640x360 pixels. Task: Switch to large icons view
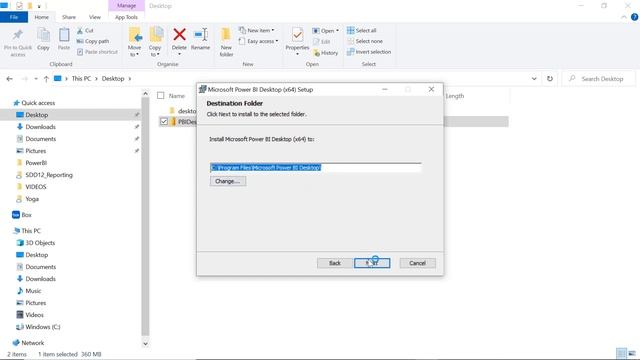coord(632,353)
